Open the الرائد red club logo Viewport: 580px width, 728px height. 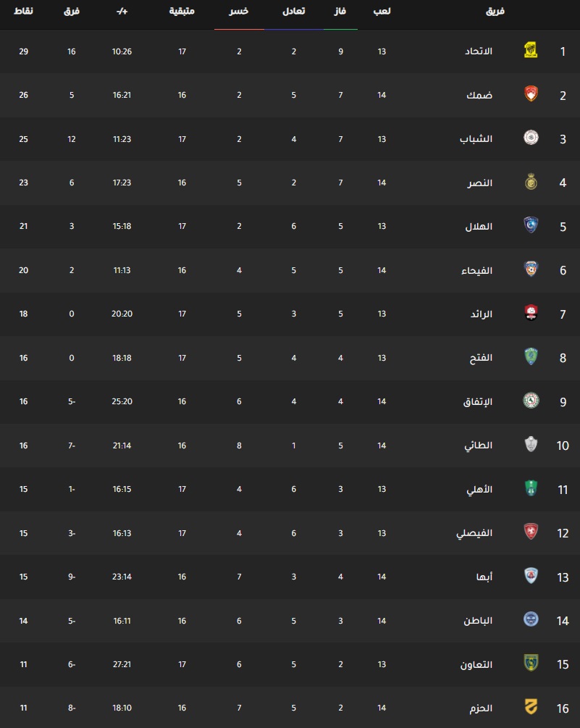tap(531, 314)
